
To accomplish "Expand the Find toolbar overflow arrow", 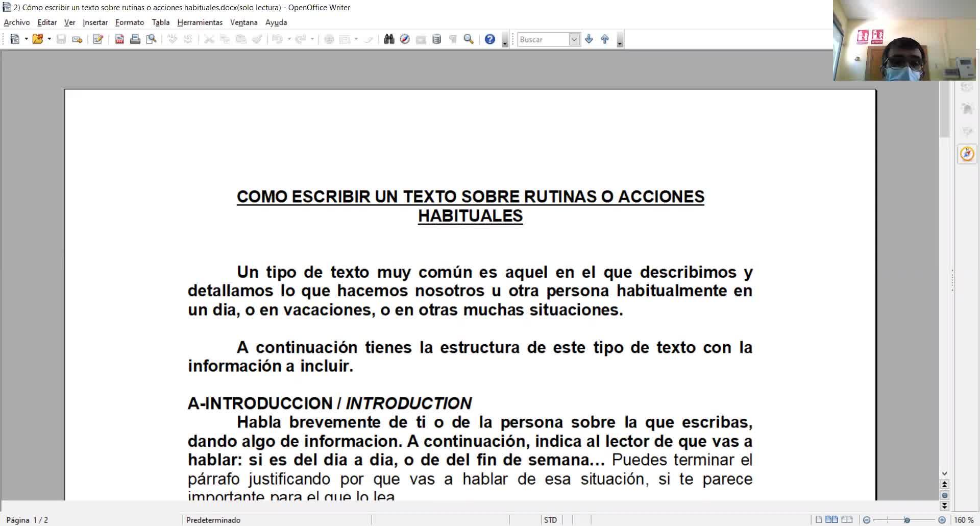I will click(x=620, y=40).
